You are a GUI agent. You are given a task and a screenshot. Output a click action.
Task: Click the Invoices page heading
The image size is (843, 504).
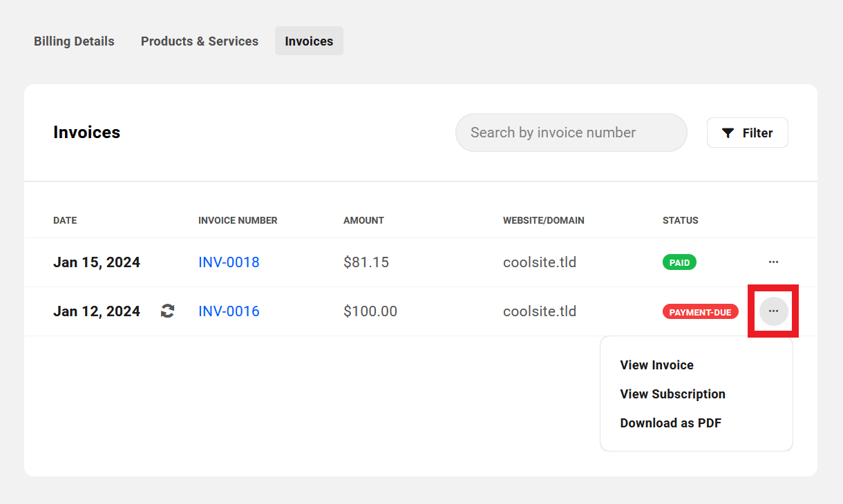pos(86,133)
